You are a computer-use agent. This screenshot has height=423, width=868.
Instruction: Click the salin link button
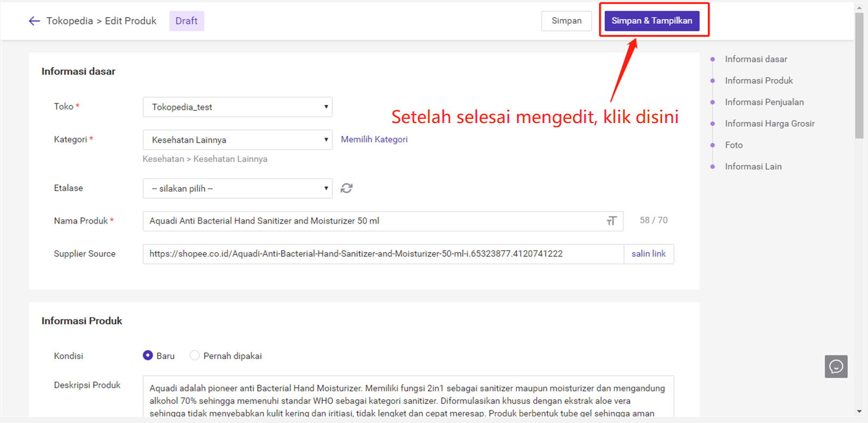[x=648, y=254]
